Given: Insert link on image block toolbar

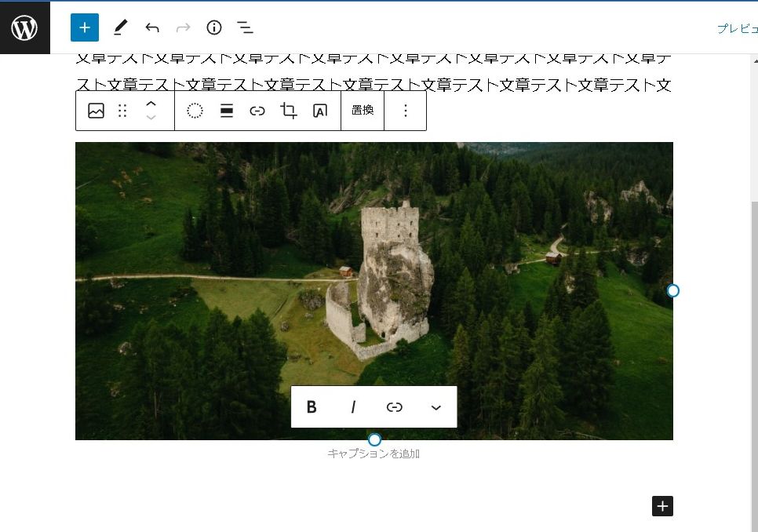Looking at the screenshot, I should click(x=257, y=111).
